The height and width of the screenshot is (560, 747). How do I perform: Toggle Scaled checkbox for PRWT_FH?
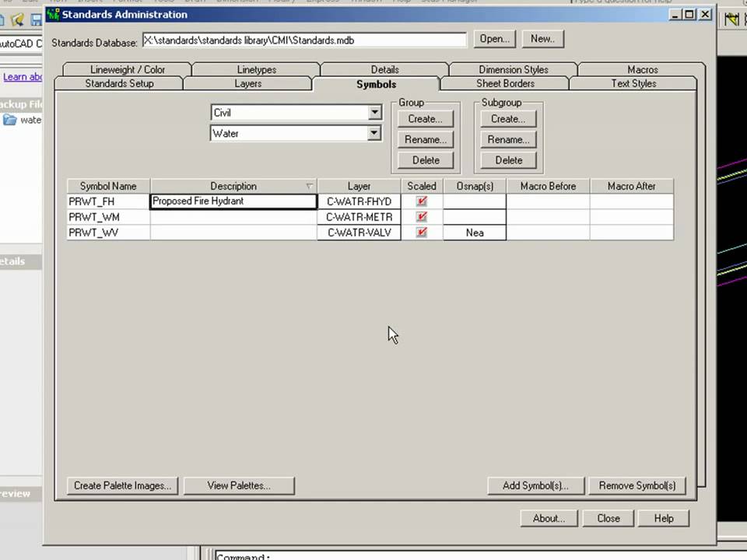click(x=422, y=201)
